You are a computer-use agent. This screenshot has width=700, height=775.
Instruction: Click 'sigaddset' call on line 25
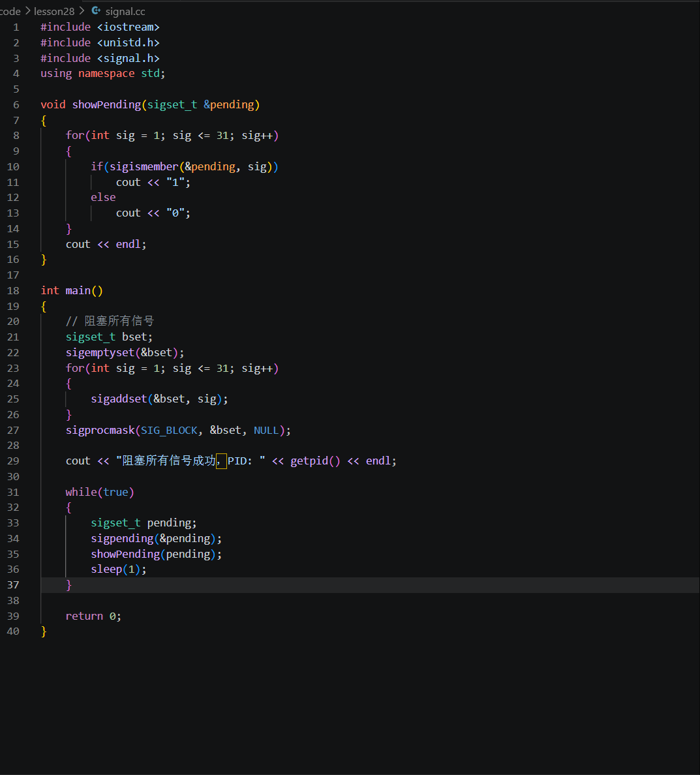pos(119,399)
